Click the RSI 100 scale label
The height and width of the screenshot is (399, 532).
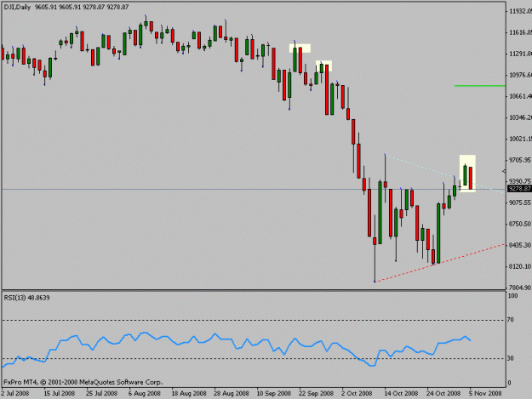pyautogui.click(x=512, y=295)
